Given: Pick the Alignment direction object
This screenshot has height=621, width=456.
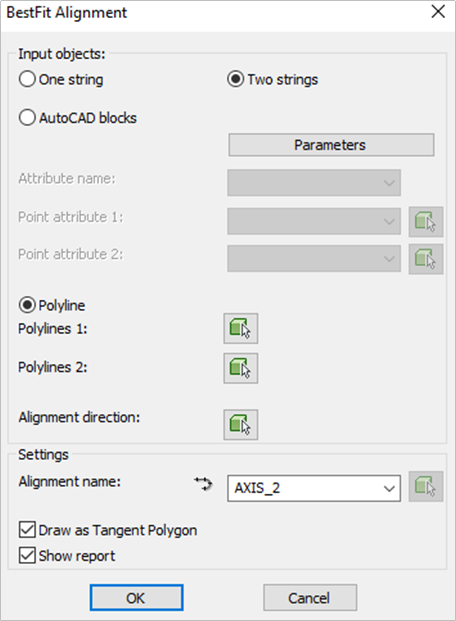Looking at the screenshot, I should tap(240, 425).
